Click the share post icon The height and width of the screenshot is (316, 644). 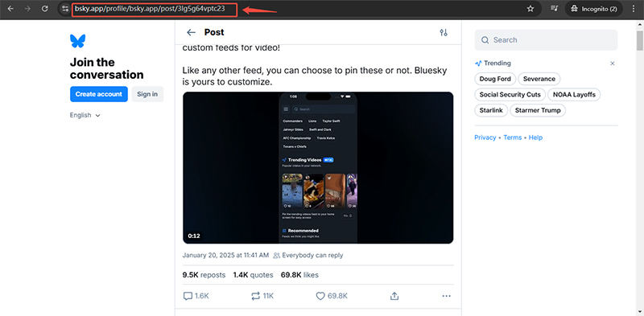click(x=394, y=296)
